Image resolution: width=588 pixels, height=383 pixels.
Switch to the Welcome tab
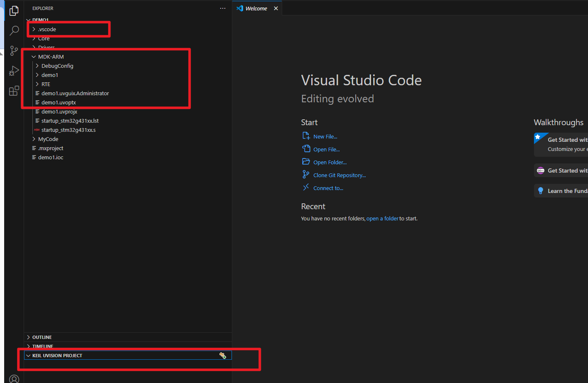[256, 8]
